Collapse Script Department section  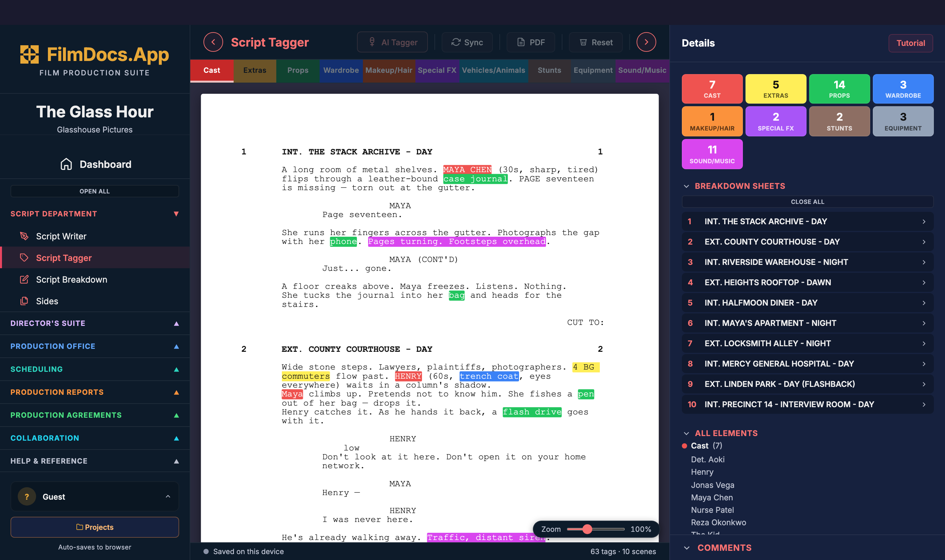pos(95,214)
